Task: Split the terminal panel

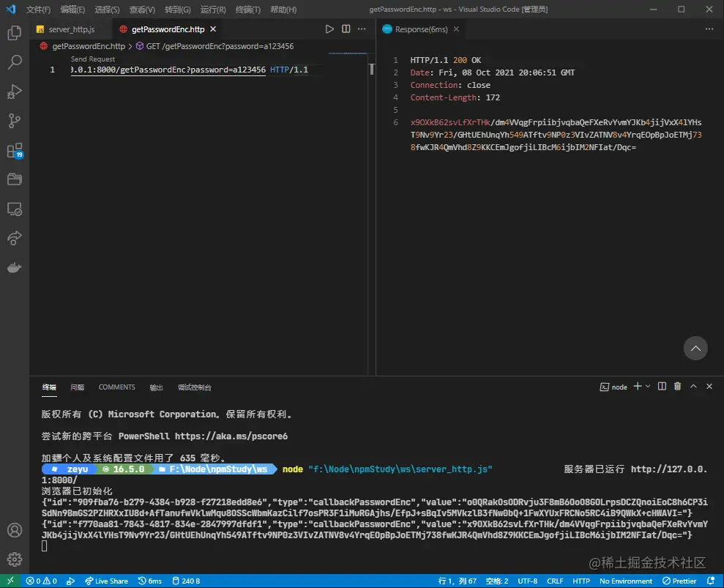Action: [662, 387]
